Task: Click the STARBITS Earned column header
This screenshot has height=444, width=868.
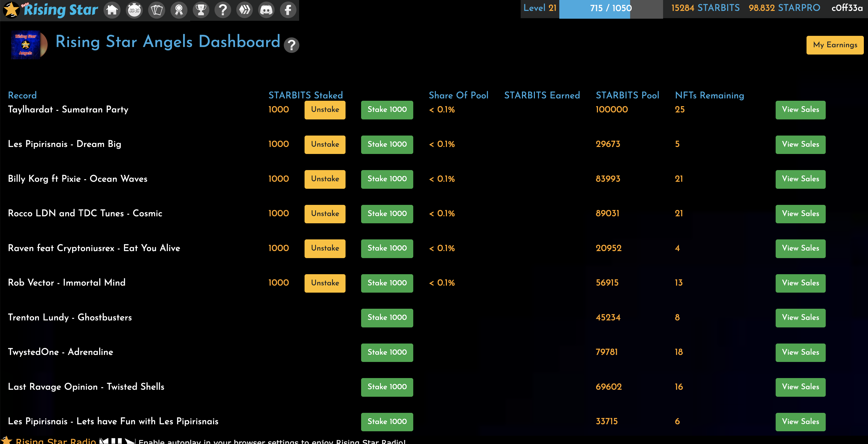Action: pyautogui.click(x=542, y=96)
